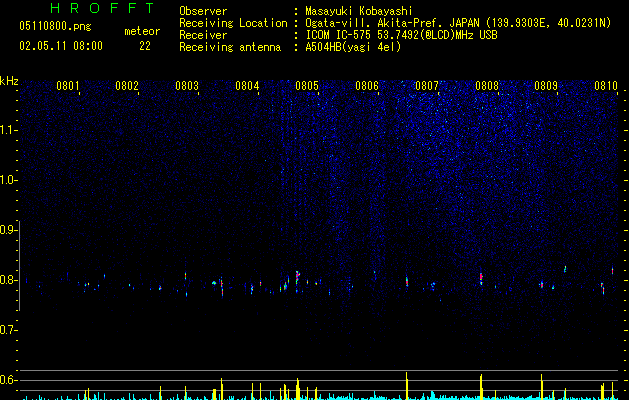Select the ICOM IC-575 receiver details
This screenshot has width=629, height=400.
click(401, 35)
